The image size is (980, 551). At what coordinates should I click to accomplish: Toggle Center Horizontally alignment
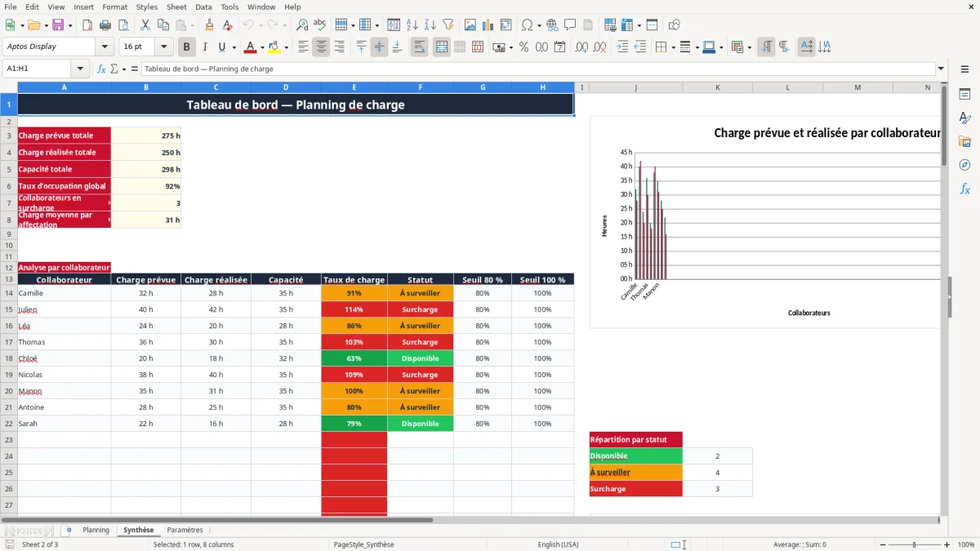point(321,47)
